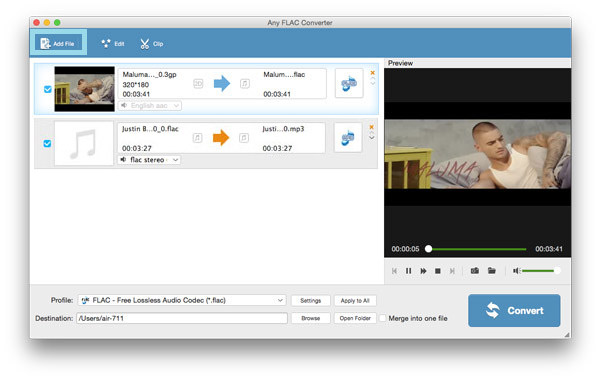The image size is (600, 380).
Task: Mute audio with the speaker icon
Action: click(x=516, y=271)
